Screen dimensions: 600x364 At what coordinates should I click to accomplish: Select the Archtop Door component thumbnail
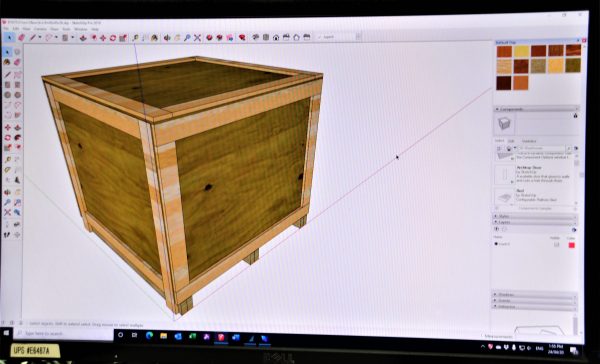[x=504, y=175]
